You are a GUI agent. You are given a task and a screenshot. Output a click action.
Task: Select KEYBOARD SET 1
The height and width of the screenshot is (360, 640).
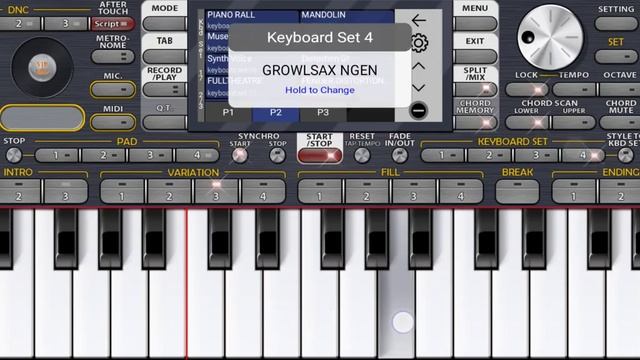(443, 156)
